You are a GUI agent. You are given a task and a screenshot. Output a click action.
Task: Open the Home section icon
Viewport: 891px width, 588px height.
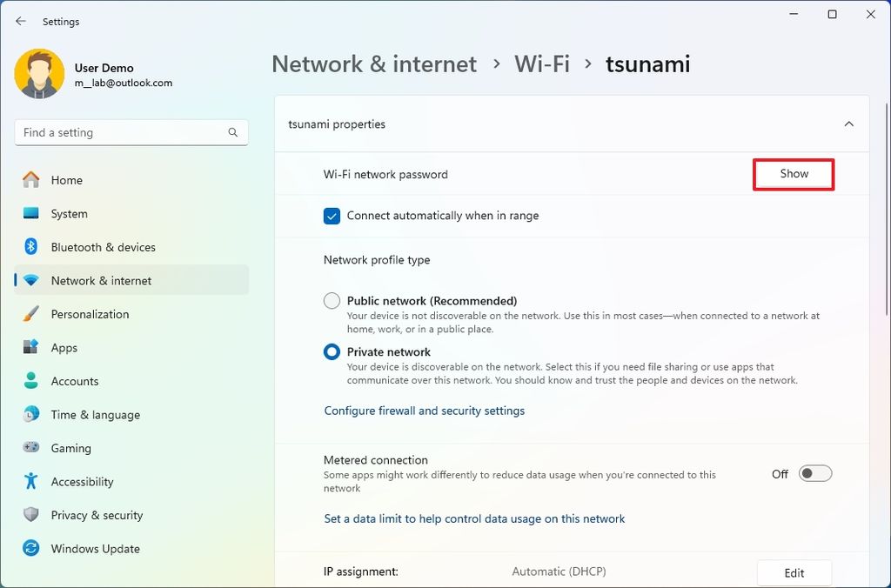point(29,180)
